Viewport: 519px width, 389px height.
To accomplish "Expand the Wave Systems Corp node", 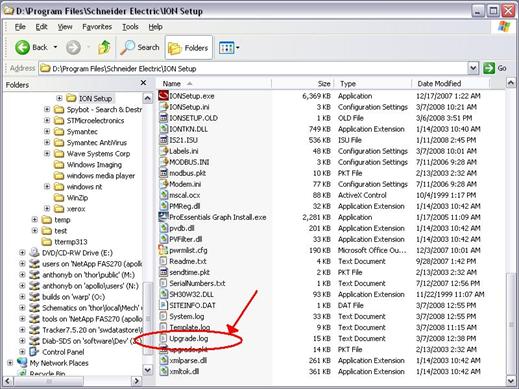I will (47, 153).
